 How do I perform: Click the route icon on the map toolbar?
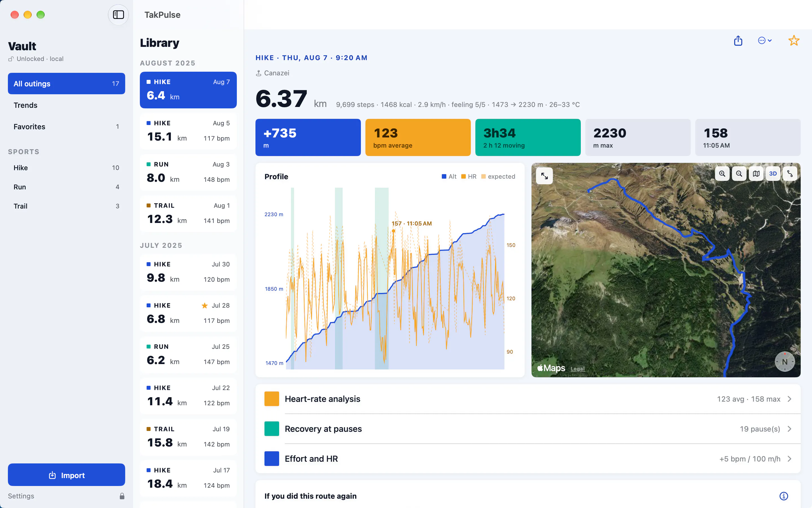[790, 174]
